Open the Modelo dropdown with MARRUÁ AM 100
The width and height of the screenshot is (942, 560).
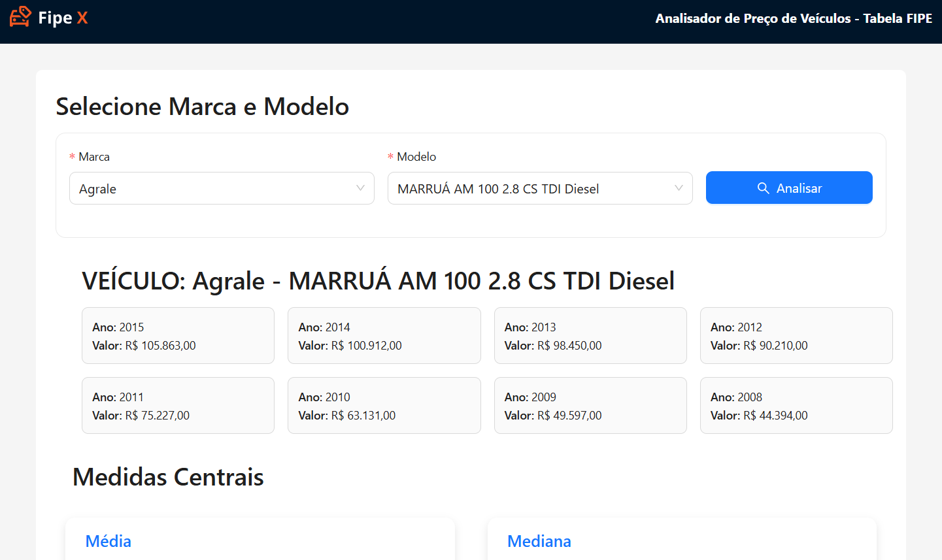(x=540, y=188)
